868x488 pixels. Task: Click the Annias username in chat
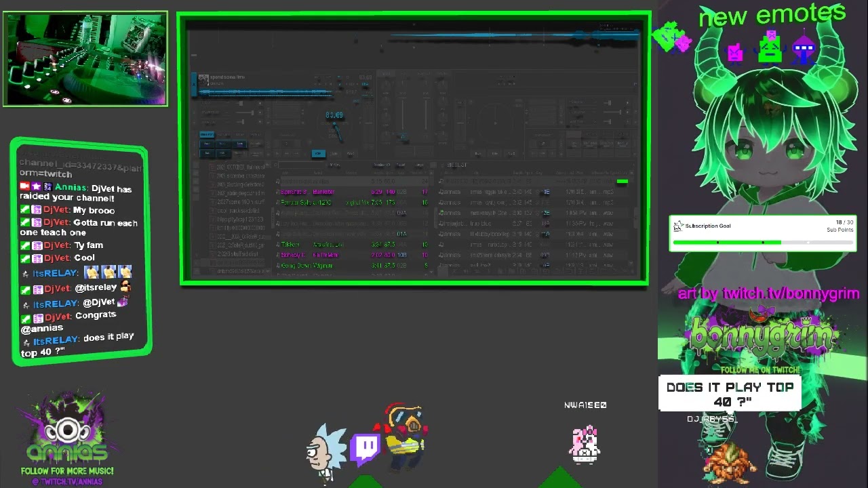pos(71,187)
